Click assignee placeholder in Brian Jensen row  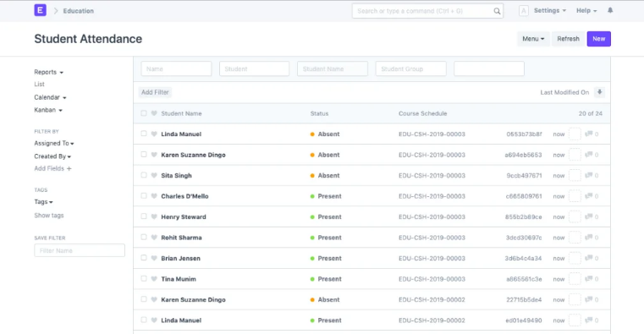(x=575, y=258)
